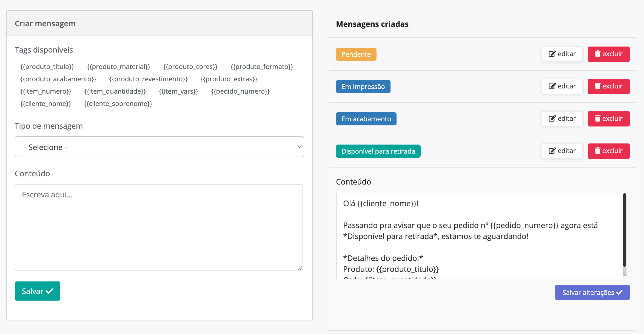644x334 pixels.
Task: Click the Mensagens criadas heading
Action: (x=372, y=24)
